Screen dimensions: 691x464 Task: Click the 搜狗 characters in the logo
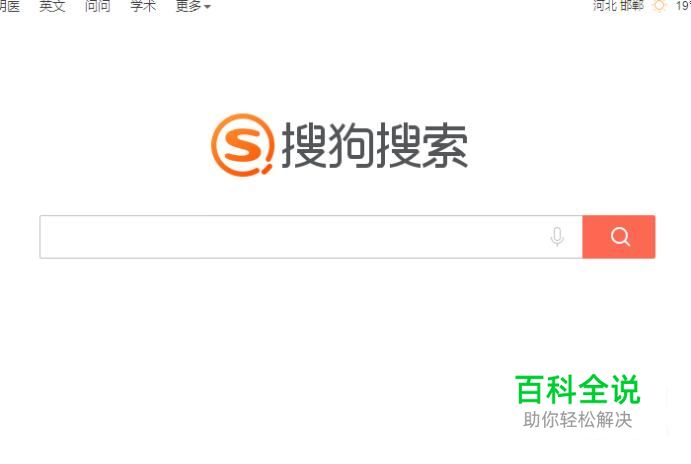(x=328, y=145)
